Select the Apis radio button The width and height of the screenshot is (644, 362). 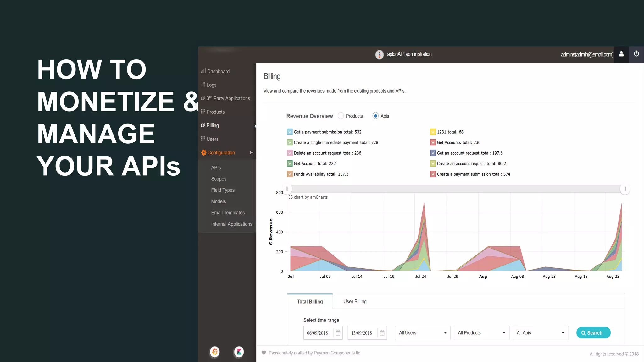(x=375, y=116)
